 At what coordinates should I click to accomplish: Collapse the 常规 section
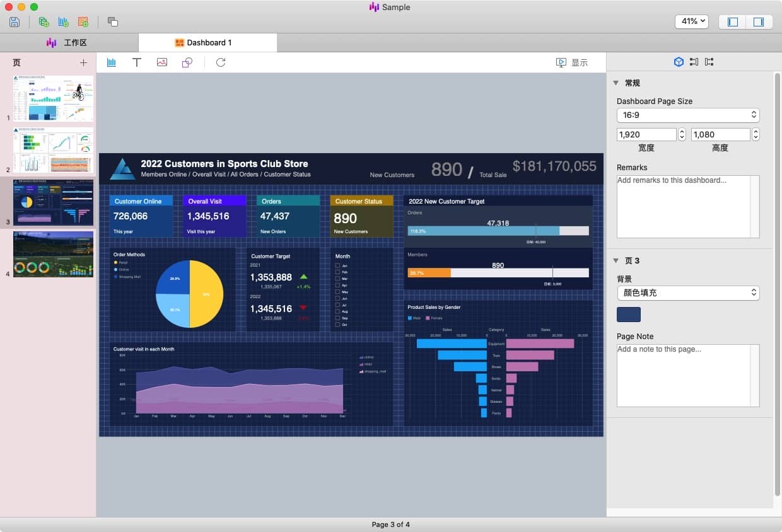pyautogui.click(x=616, y=83)
